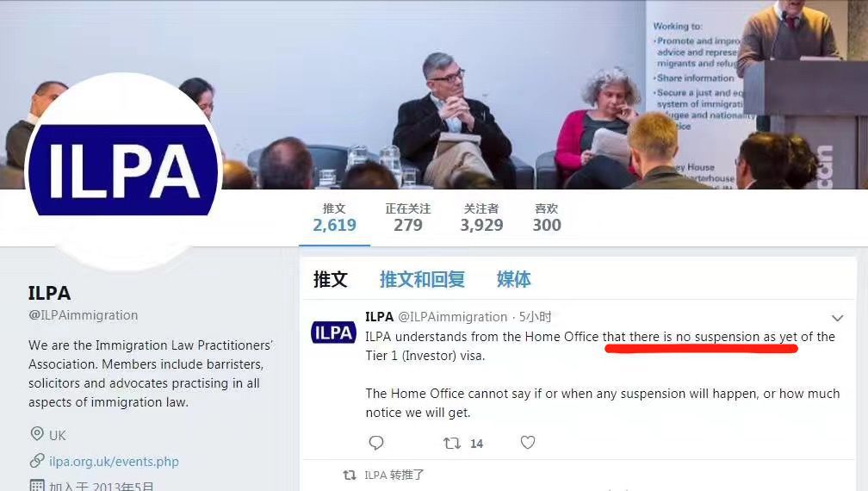Click the location pin icon next to UK
Viewport: 868px width, 491px height.
click(37, 433)
